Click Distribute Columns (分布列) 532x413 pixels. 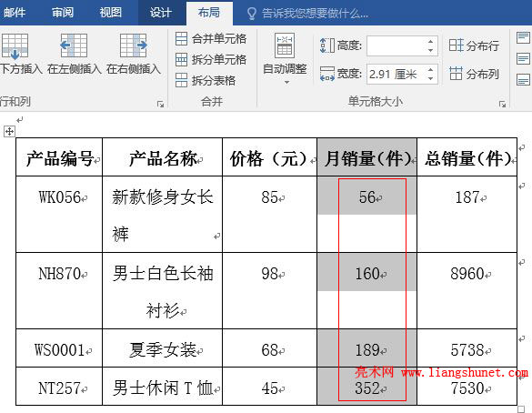(x=474, y=74)
